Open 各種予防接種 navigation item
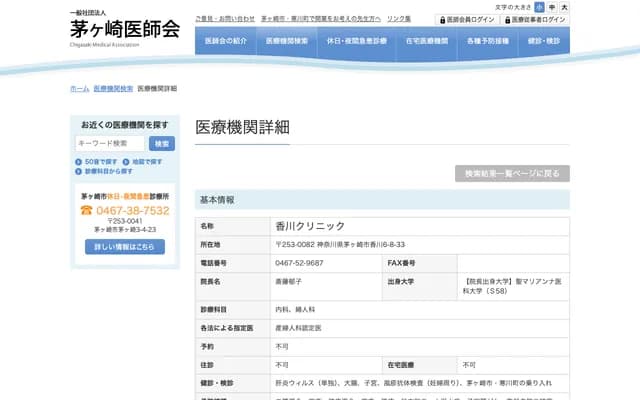Screen dimensions: 640x400 tap(488, 42)
